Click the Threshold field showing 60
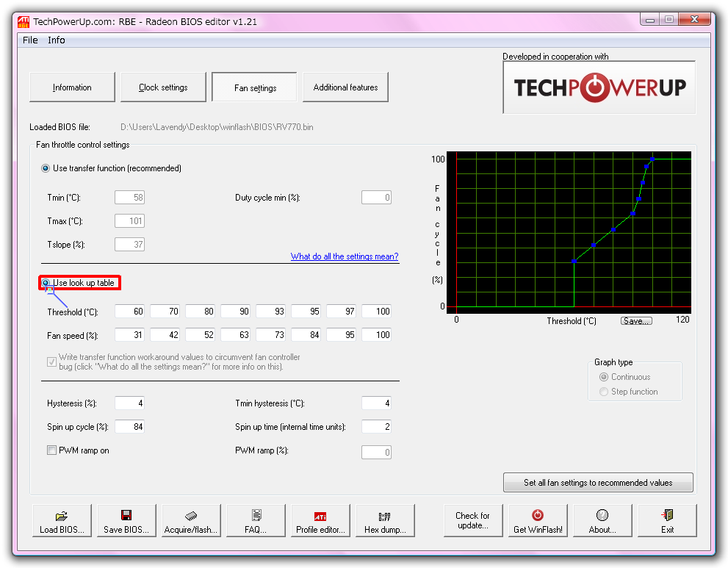The width and height of the screenshot is (728, 568). [129, 311]
